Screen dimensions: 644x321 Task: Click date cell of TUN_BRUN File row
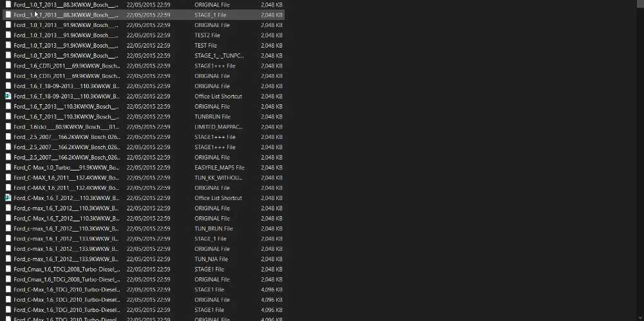coord(148,228)
